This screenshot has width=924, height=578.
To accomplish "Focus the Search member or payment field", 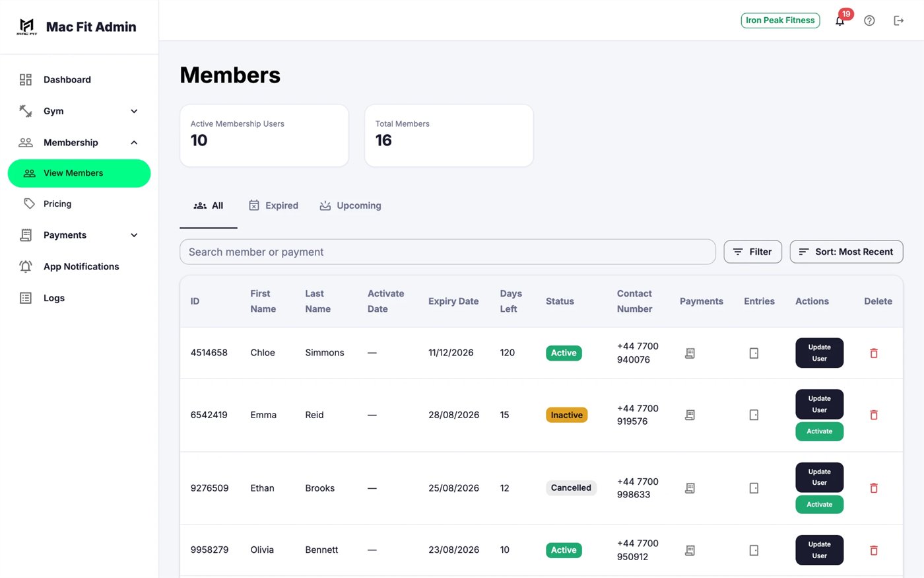I will (447, 252).
